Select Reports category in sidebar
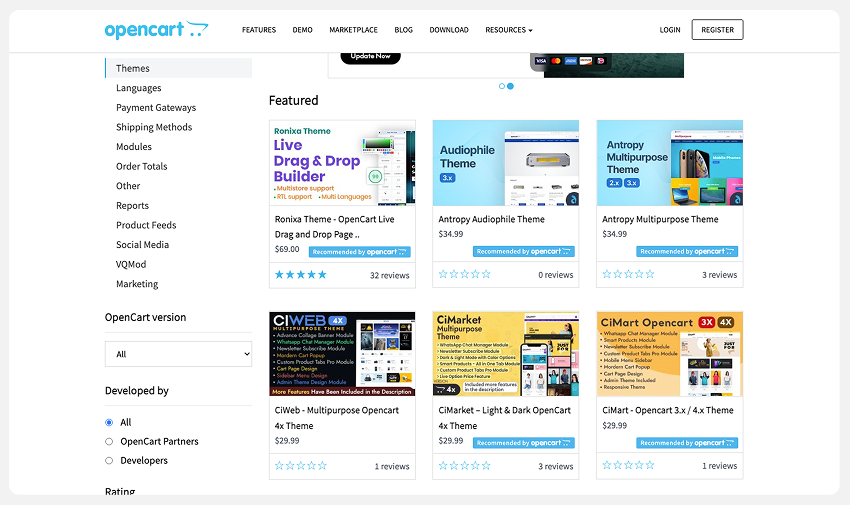 tap(132, 205)
